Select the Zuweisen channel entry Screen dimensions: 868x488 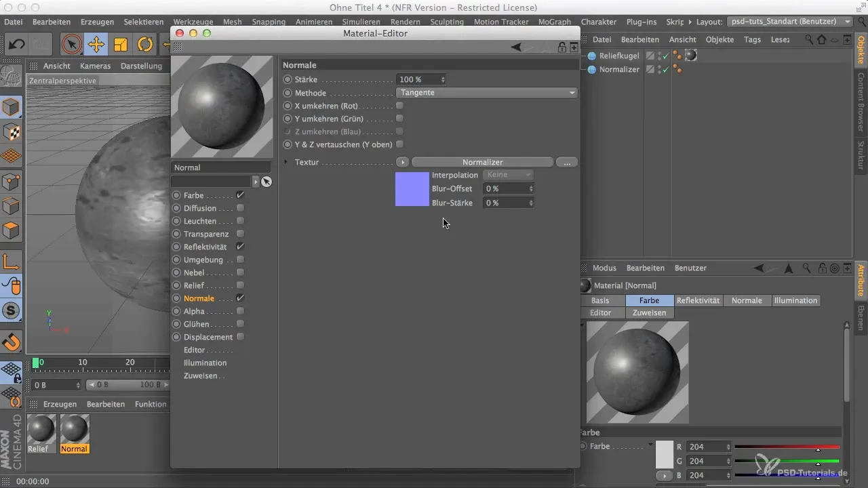point(200,375)
